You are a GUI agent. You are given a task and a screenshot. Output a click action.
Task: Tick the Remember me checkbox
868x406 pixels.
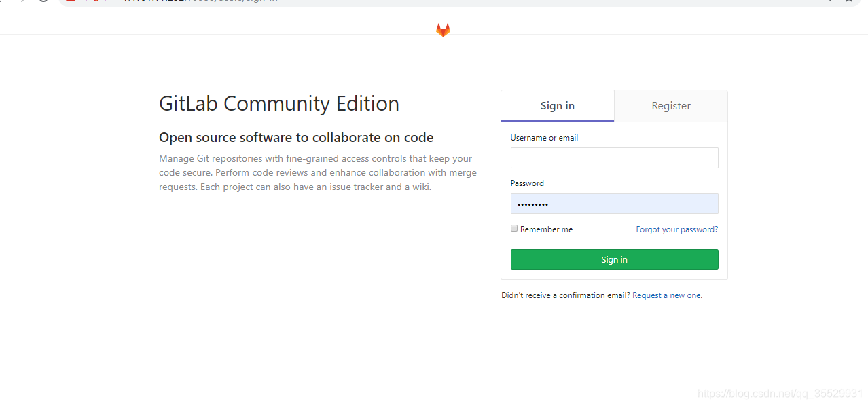point(514,229)
